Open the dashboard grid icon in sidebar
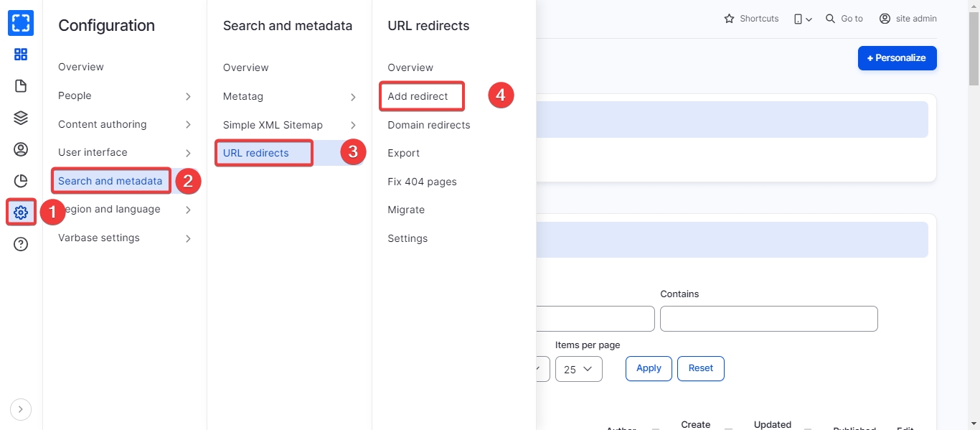Viewport: 980px width, 430px height. [x=21, y=55]
